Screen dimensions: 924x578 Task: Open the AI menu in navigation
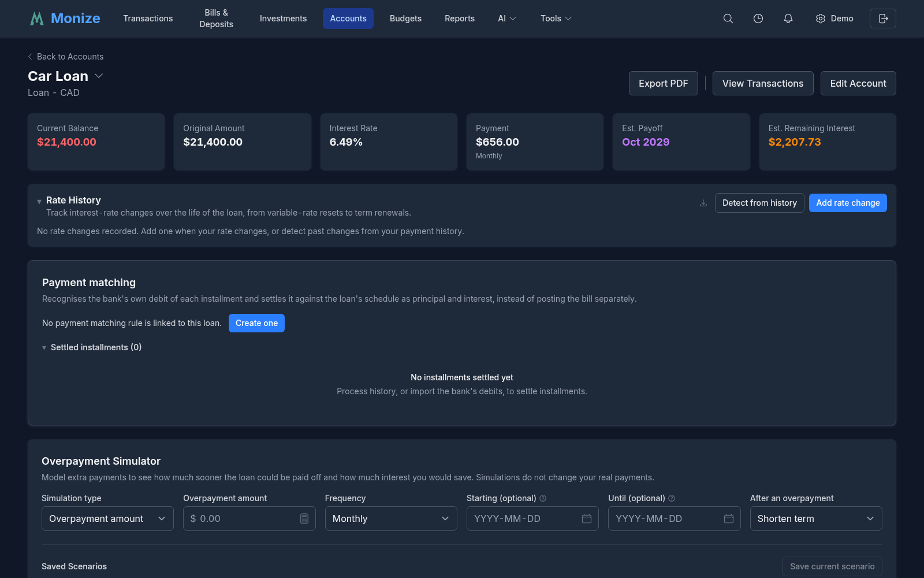coord(507,18)
